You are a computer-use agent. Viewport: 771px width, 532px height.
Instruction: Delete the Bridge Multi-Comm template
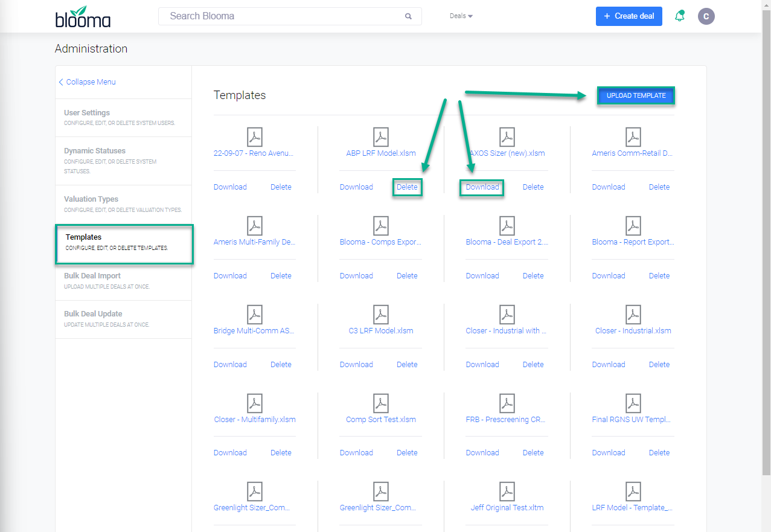(281, 365)
